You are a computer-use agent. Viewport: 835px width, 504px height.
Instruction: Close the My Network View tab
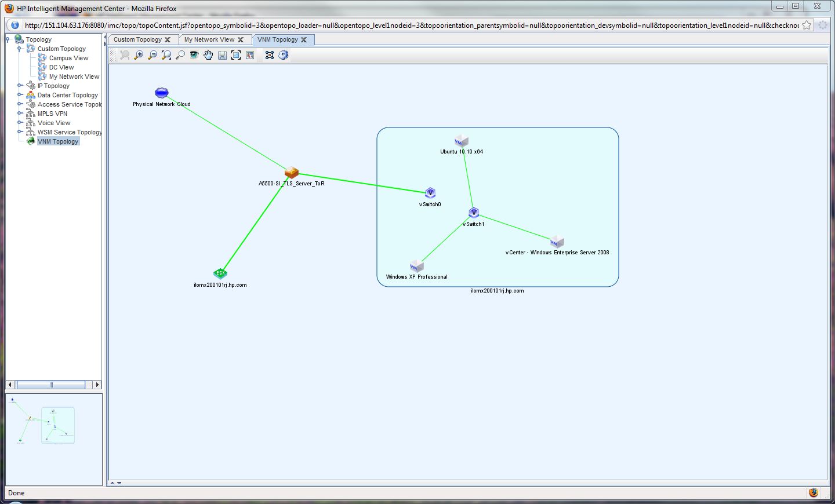pos(241,40)
